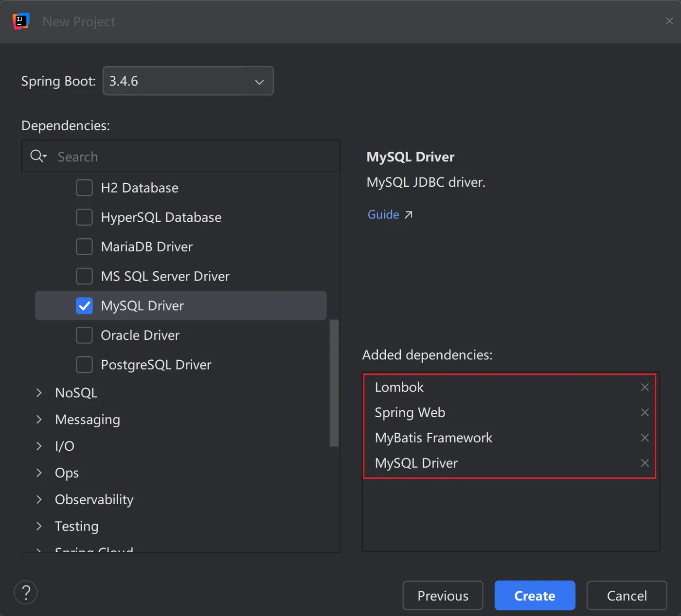Remove Spring Web from added dependencies
This screenshot has width=681, height=616.
click(645, 412)
